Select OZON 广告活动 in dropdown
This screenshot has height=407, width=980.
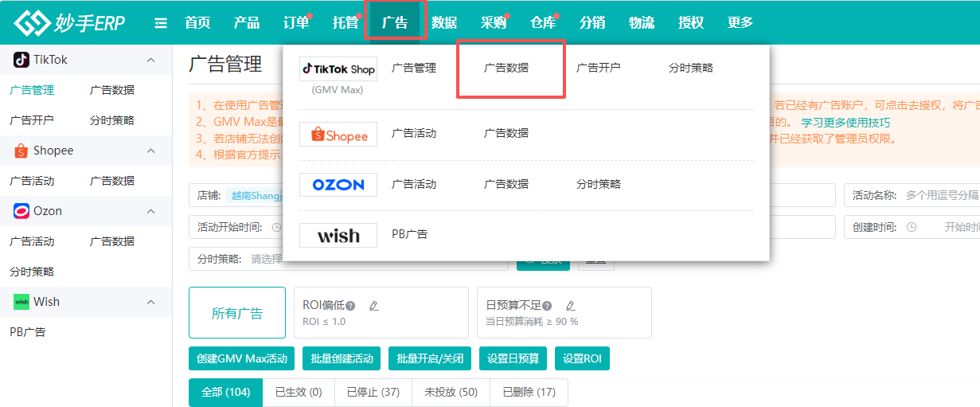(414, 184)
